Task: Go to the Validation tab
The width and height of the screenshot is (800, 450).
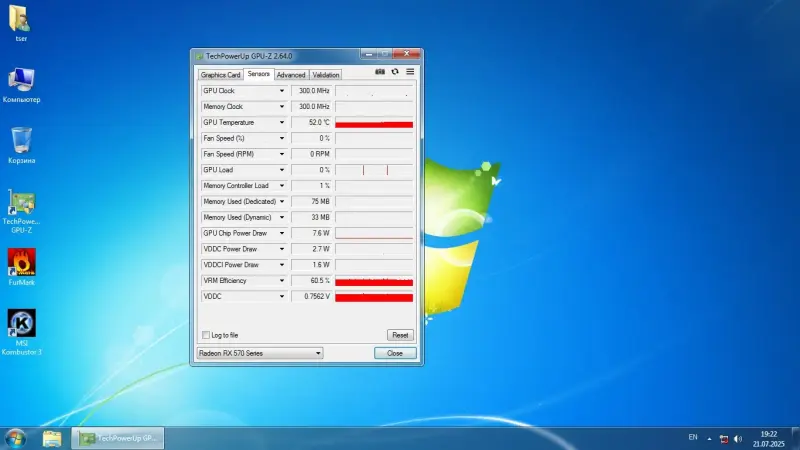Action: coord(326,75)
